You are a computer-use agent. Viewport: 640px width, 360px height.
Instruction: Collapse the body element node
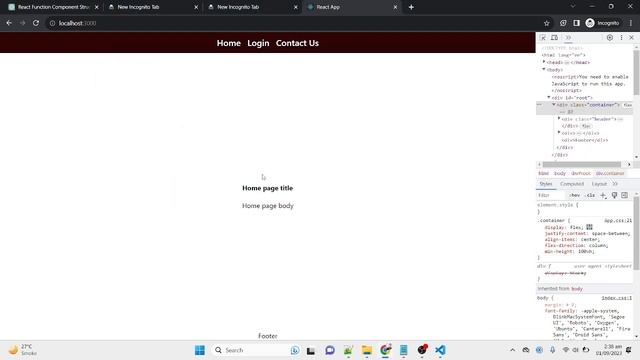click(x=544, y=69)
